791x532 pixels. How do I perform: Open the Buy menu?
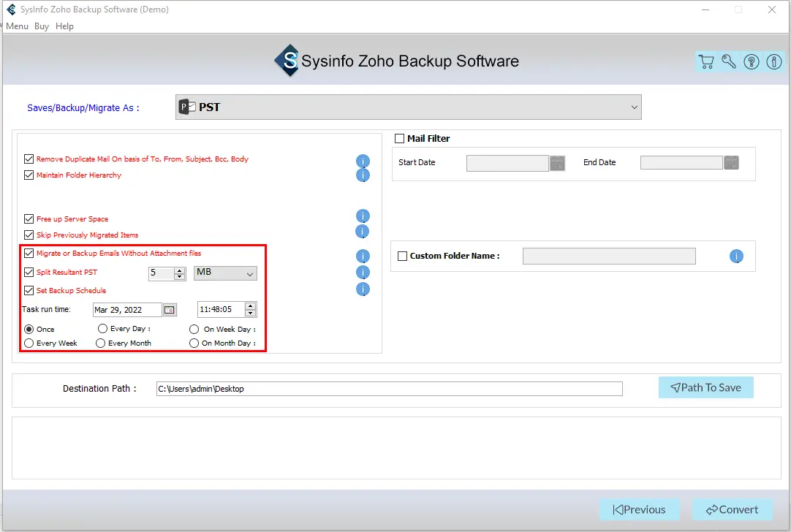click(42, 26)
